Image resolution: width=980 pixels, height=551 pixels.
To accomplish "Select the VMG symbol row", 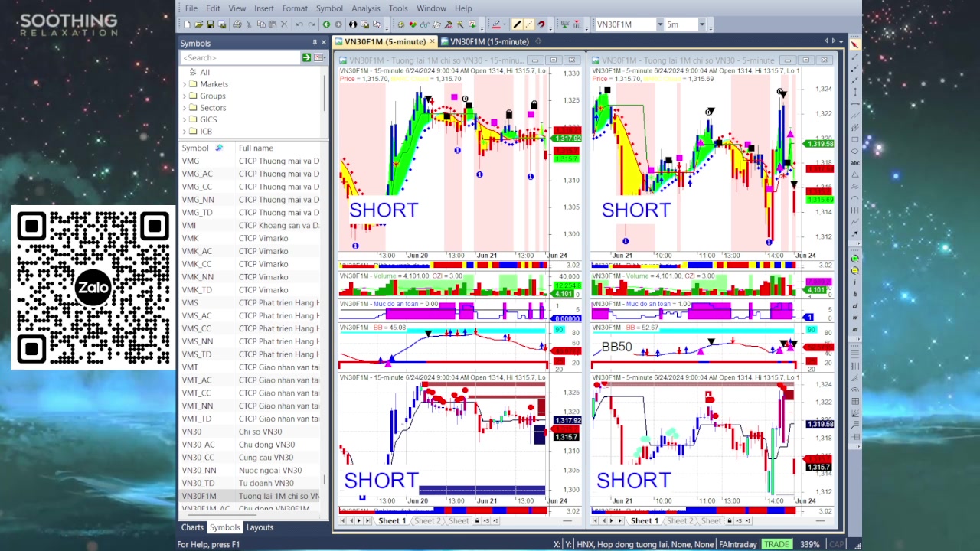I will pyautogui.click(x=250, y=161).
